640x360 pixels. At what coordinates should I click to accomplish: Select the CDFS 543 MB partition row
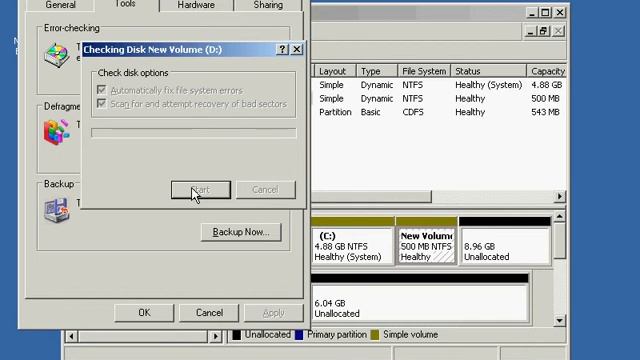(439, 112)
